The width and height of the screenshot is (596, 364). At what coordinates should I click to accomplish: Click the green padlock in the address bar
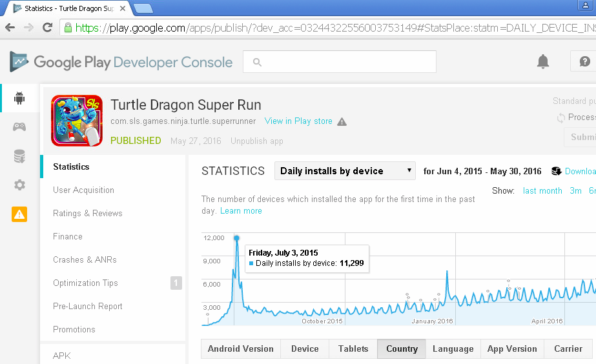pyautogui.click(x=68, y=28)
